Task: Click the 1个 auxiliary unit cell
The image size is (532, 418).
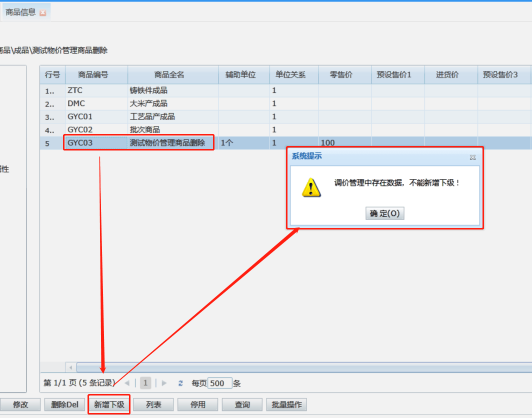Action: coord(244,143)
